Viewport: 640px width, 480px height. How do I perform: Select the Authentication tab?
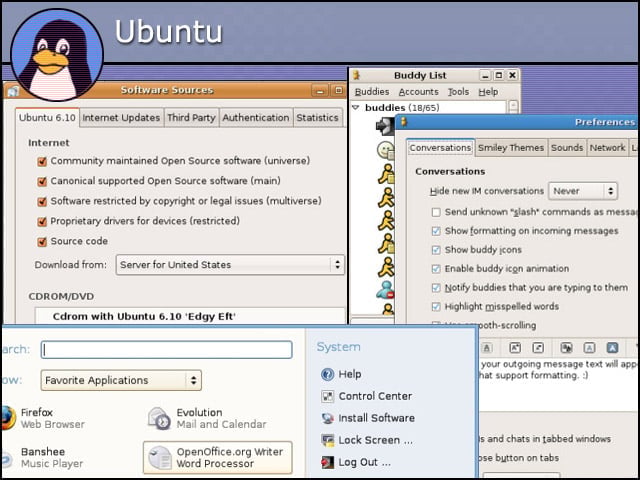pos(256,118)
